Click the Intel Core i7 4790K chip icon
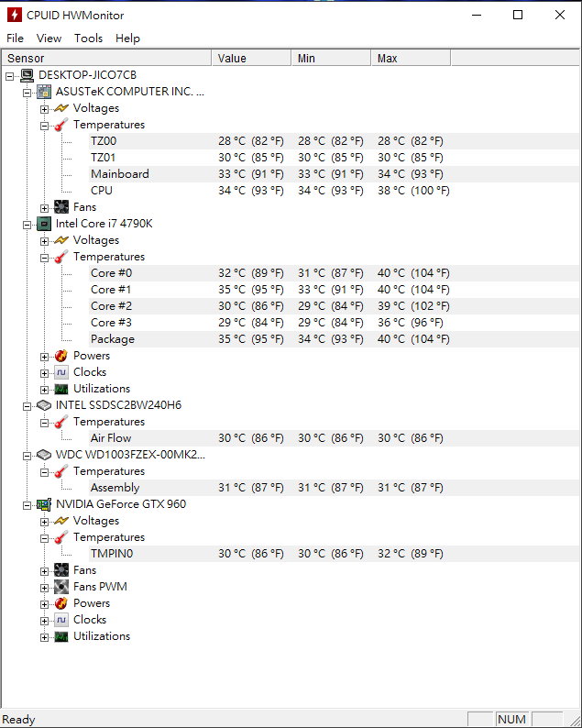The width and height of the screenshot is (582, 728). point(44,224)
